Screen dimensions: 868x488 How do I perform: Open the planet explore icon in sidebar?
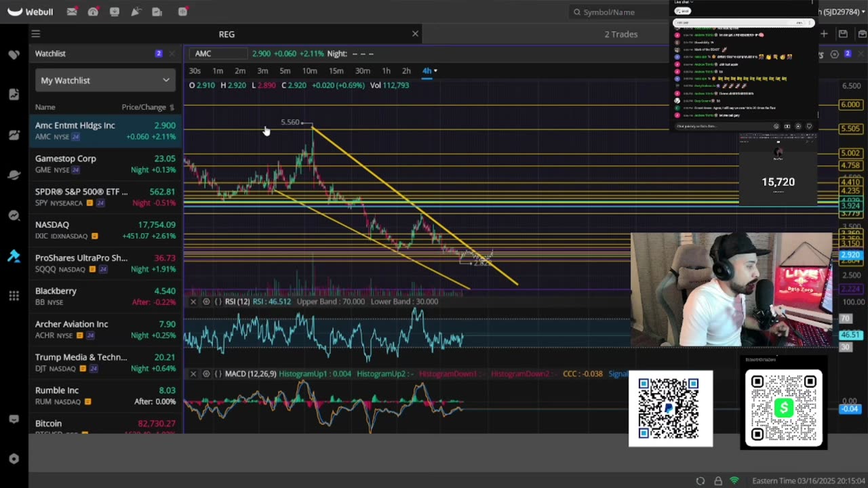[x=14, y=175]
